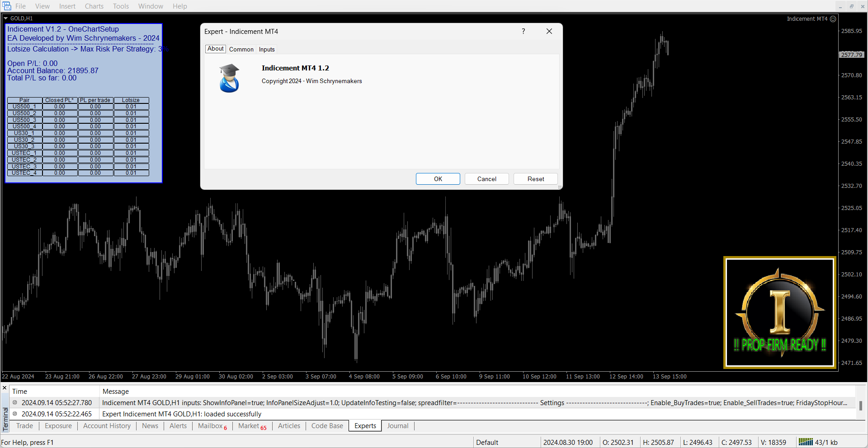Close the Terminal panel with its X
The image size is (868, 448).
tap(5, 388)
